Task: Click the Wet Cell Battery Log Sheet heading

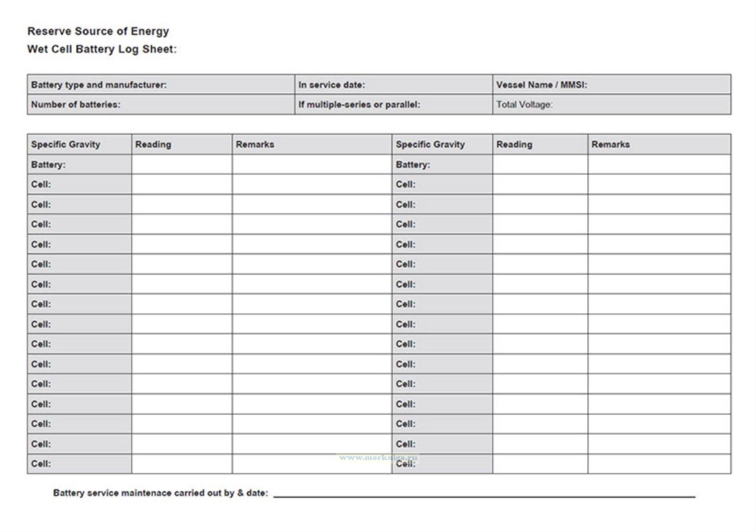Action: [102, 49]
